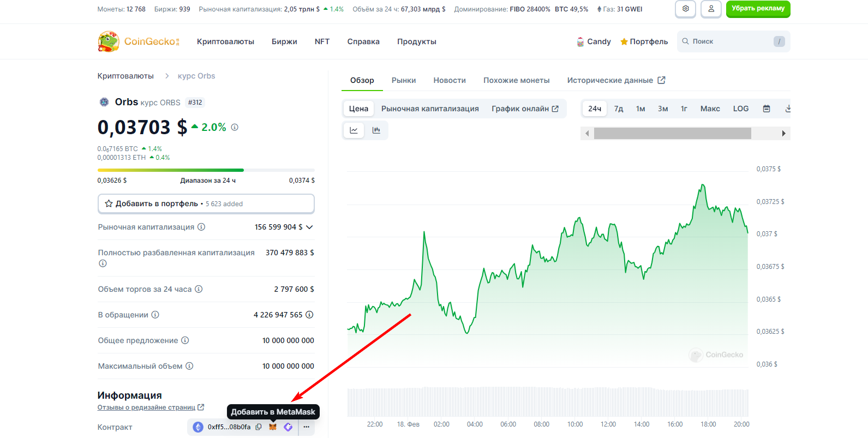
Task: Show info for Максимальный объем
Action: pyautogui.click(x=189, y=366)
